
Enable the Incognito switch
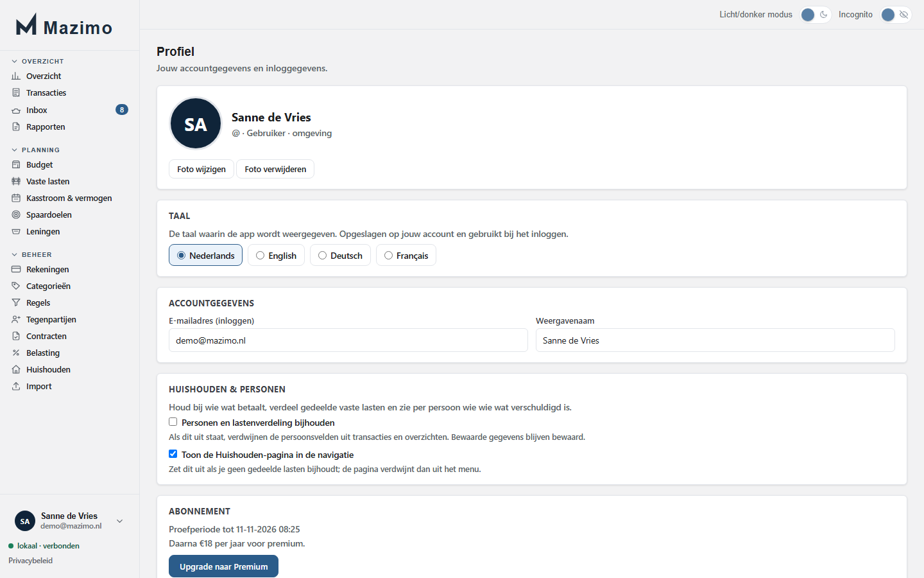(896, 15)
